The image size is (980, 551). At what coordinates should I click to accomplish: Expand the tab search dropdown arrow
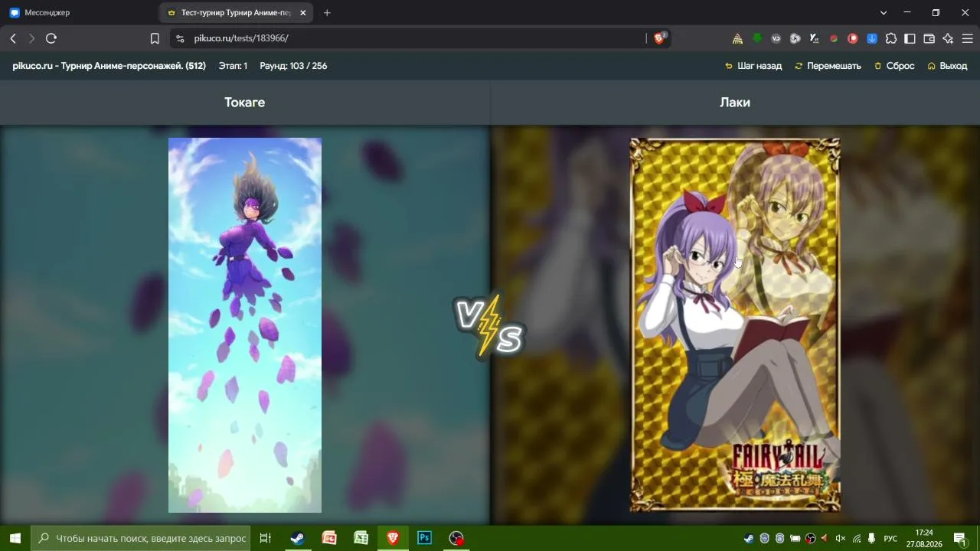coord(884,13)
